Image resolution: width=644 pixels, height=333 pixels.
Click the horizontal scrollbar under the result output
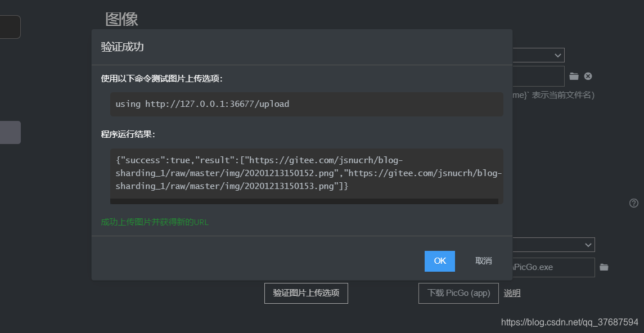click(304, 201)
